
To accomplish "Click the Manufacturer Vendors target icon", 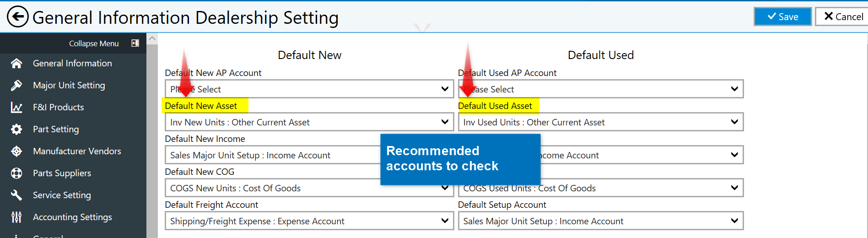I will pyautogui.click(x=16, y=151).
